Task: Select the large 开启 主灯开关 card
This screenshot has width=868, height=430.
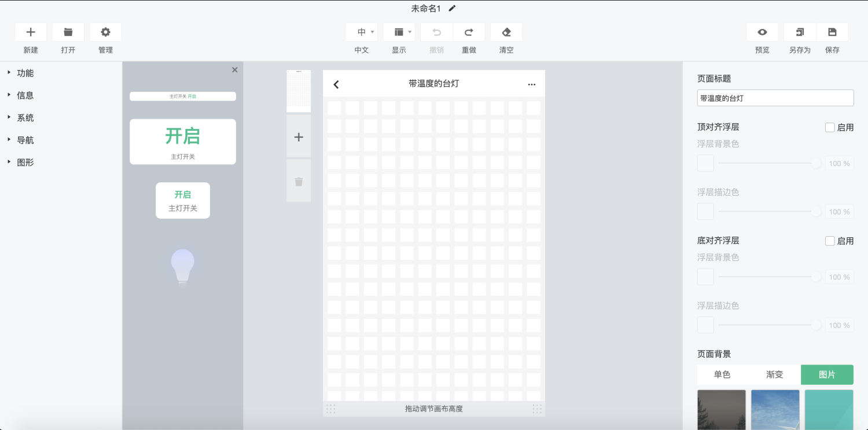Action: point(183,142)
